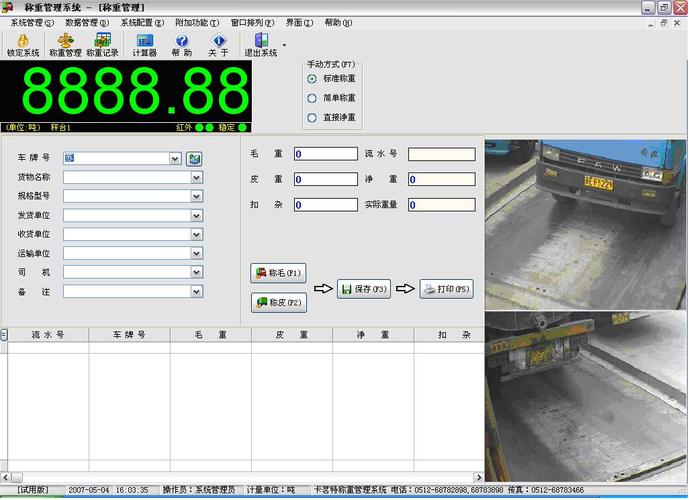Open the 附加功能 menu
689x500 pixels.
pos(196,22)
